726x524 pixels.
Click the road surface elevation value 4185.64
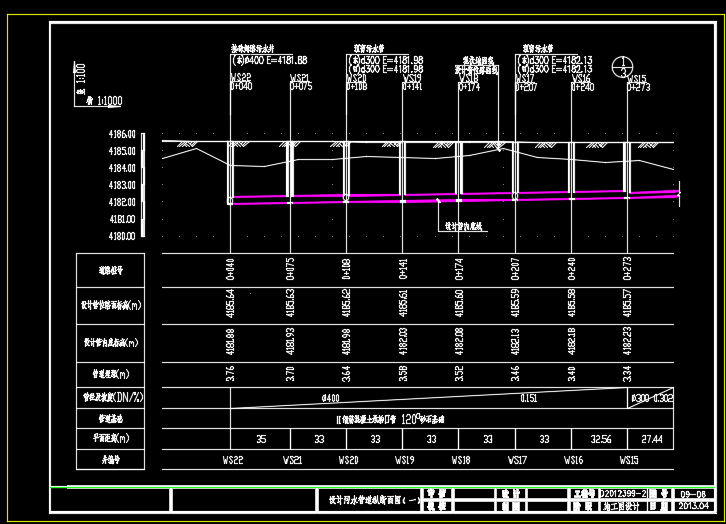[x=230, y=304]
